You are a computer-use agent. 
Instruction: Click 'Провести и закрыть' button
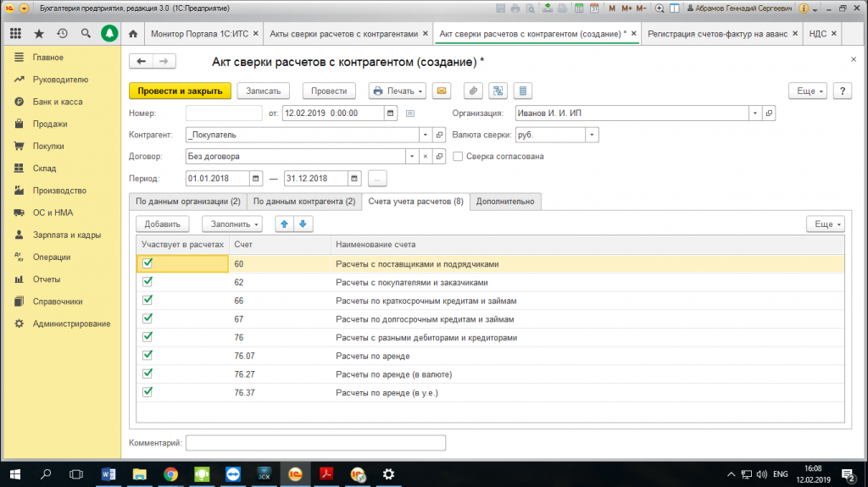(180, 91)
